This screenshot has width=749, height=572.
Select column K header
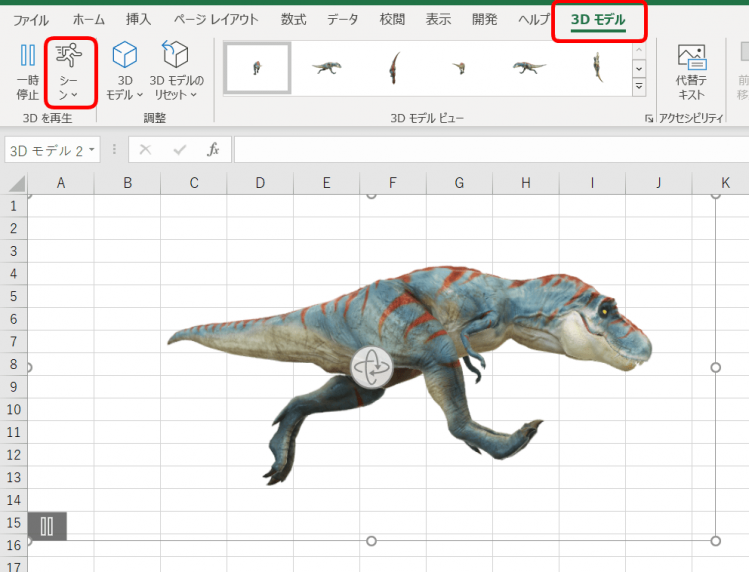[x=725, y=183]
